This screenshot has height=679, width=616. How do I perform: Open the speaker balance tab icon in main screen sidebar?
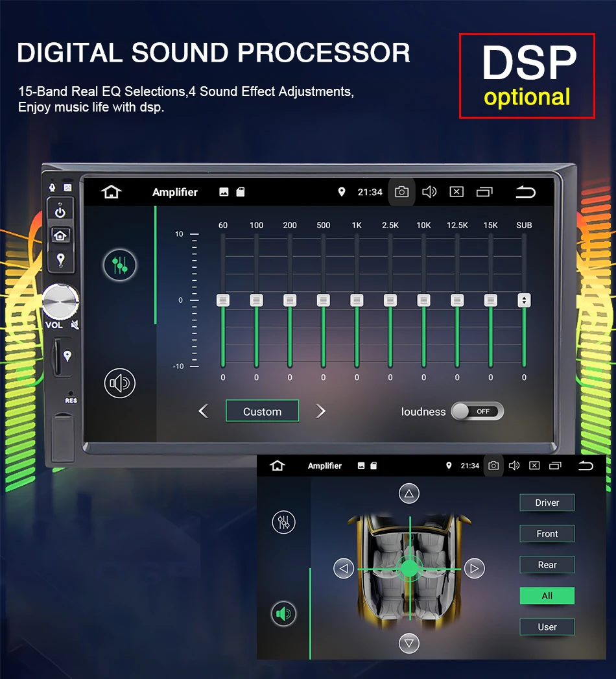point(119,383)
